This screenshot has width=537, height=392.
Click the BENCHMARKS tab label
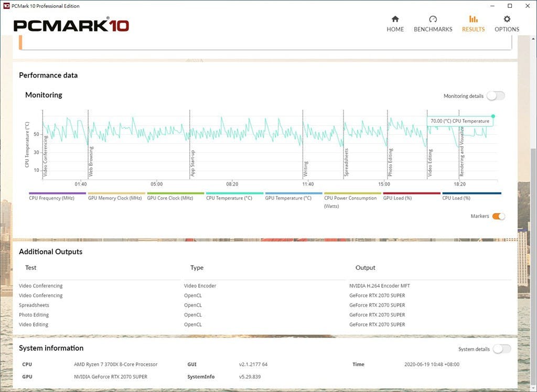433,29
